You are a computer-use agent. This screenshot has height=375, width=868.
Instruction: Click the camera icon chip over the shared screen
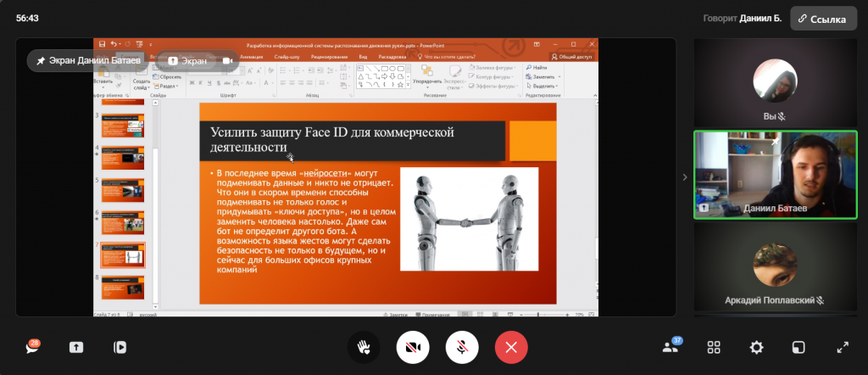pos(227,61)
